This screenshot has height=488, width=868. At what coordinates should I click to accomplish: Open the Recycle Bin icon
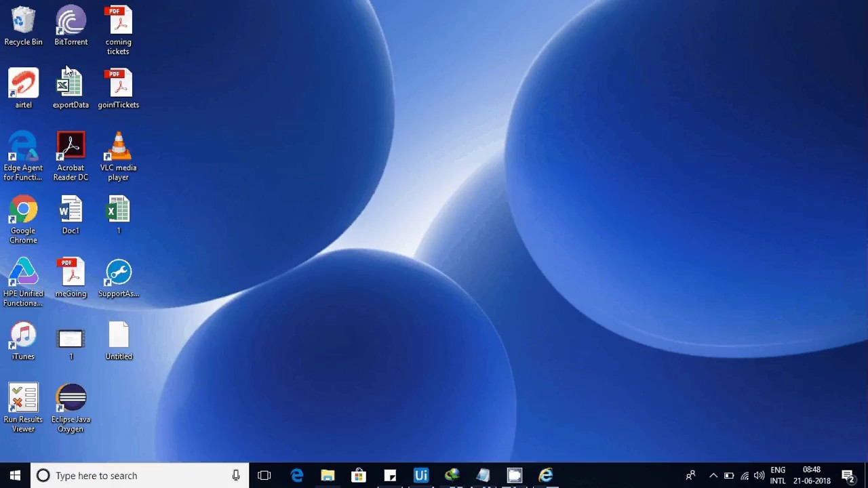coord(23,27)
